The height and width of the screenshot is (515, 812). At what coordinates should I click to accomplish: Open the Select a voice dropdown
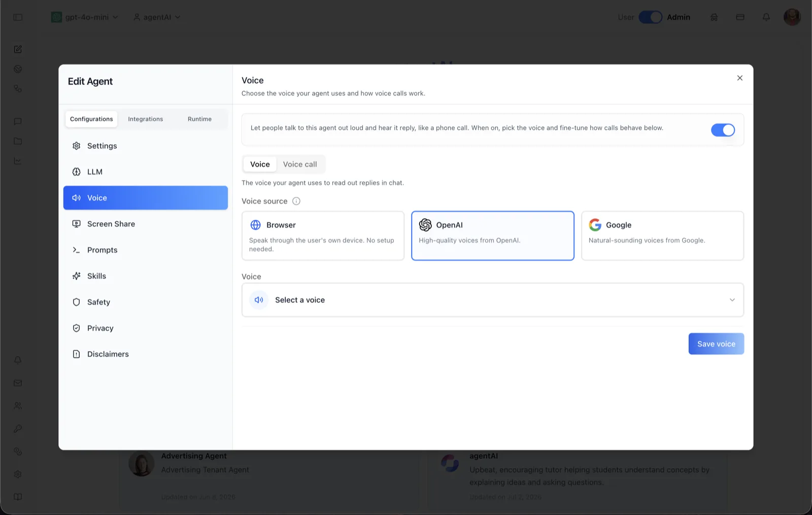(x=493, y=300)
